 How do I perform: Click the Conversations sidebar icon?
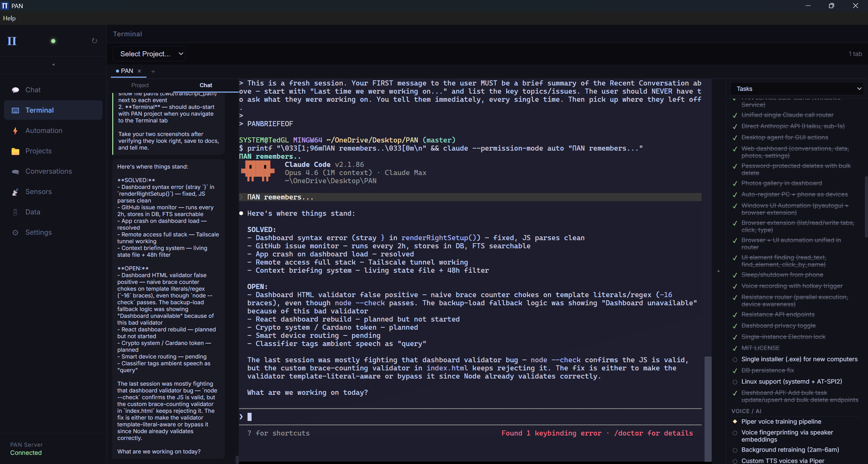15,172
